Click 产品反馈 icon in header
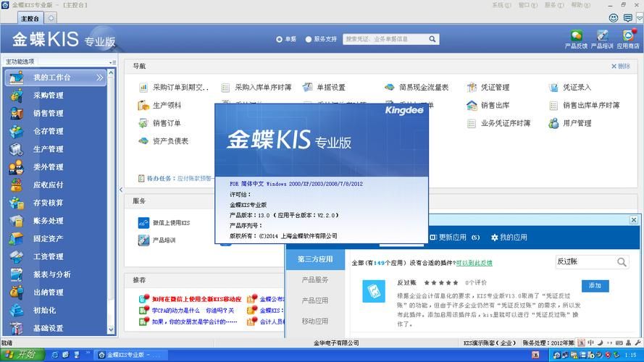 coord(576,35)
